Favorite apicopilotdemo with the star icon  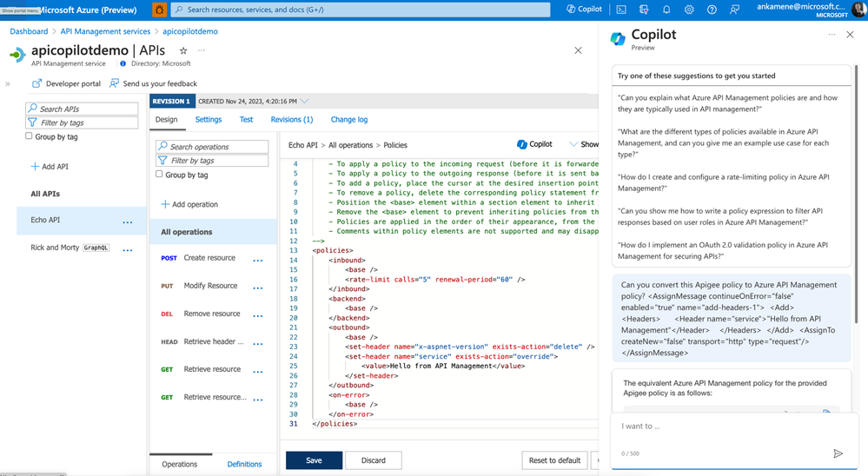[x=183, y=50]
